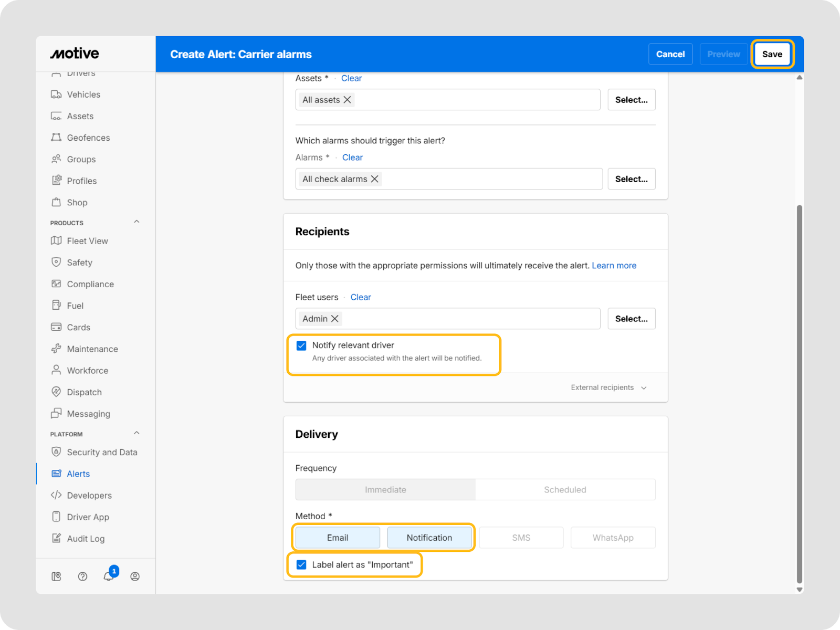Open the user profile icon
Image resolution: width=840 pixels, height=630 pixels.
point(135,576)
